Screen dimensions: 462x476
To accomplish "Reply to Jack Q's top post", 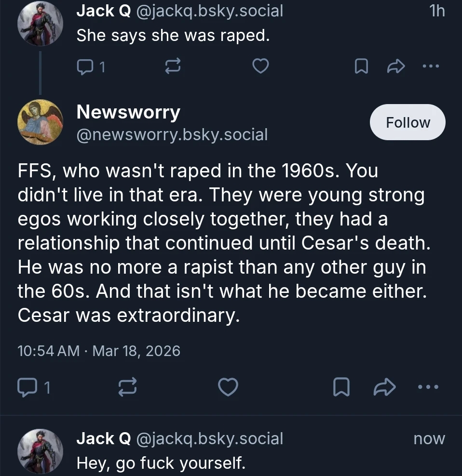I will coord(85,67).
